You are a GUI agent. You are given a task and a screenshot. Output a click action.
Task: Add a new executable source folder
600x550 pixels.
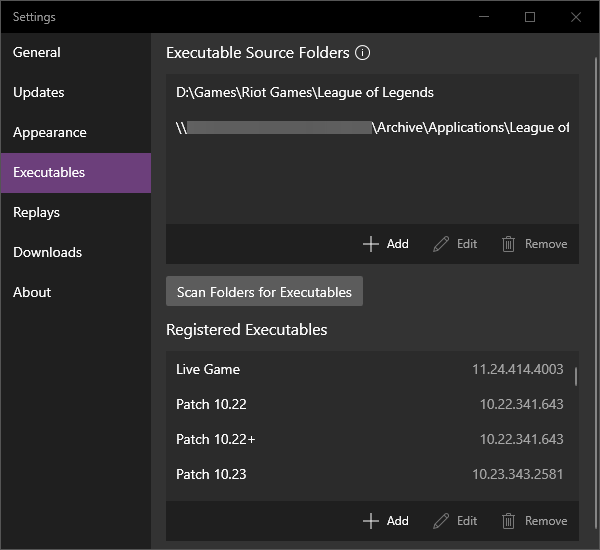point(386,244)
